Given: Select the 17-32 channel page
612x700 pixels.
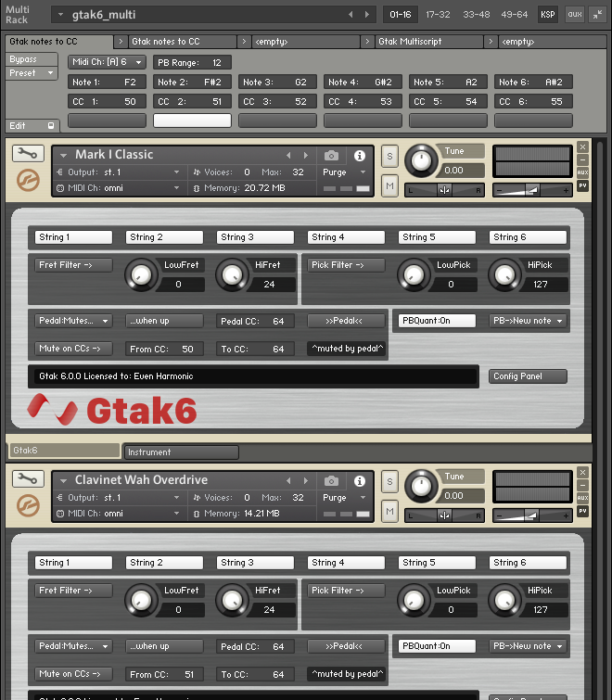Looking at the screenshot, I should pos(440,15).
